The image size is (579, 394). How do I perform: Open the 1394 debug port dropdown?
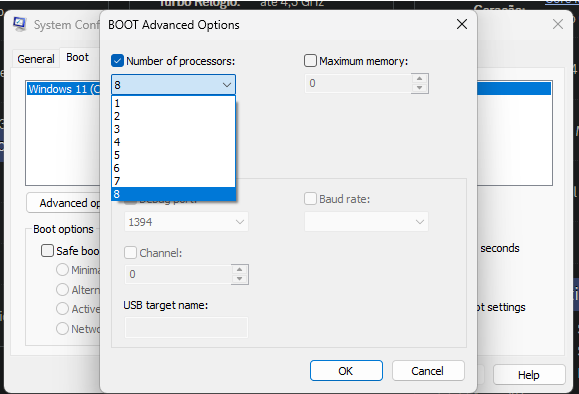point(186,222)
